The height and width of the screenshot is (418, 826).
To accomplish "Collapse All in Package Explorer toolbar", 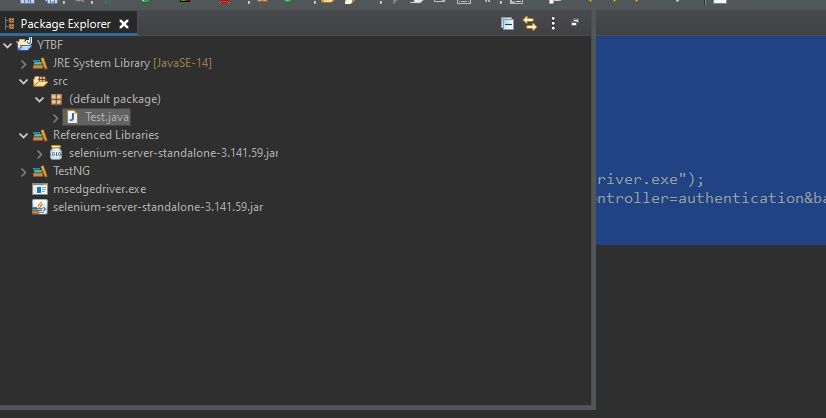I will (507, 24).
